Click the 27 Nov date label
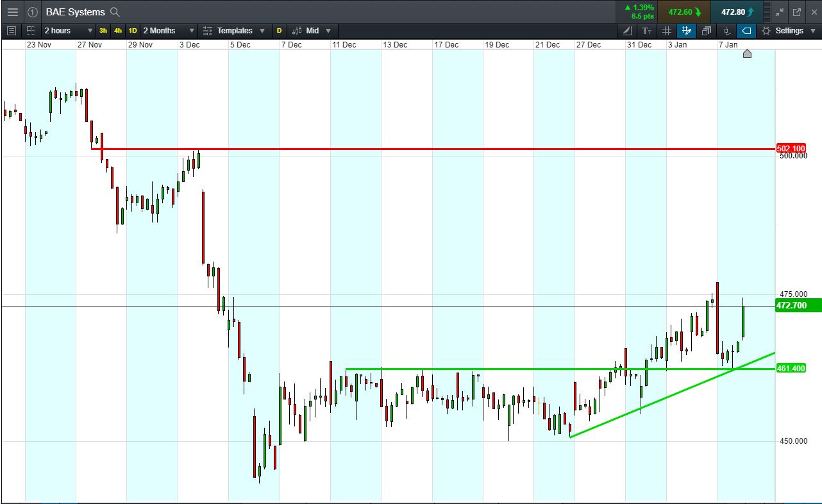 pos(90,45)
